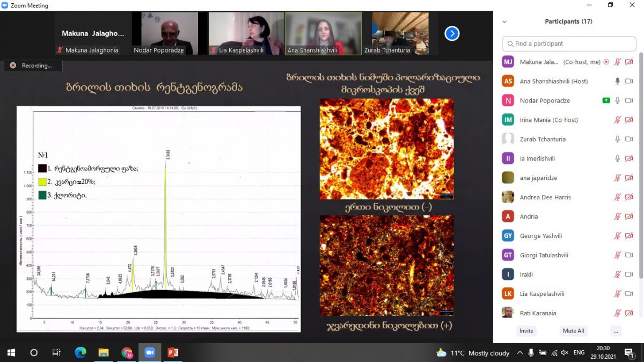Image resolution: width=644 pixels, height=362 pixels.
Task: Click the yellow quartz legend swatch
Action: [x=42, y=182]
